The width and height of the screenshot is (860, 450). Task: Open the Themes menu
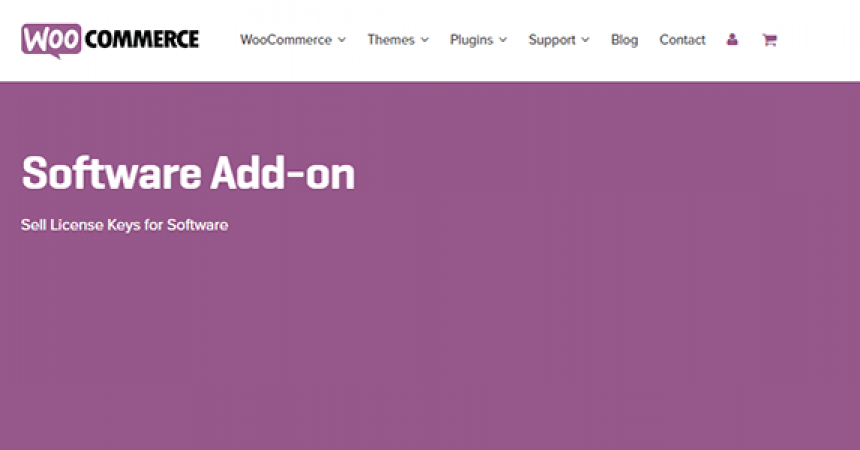coord(398,40)
